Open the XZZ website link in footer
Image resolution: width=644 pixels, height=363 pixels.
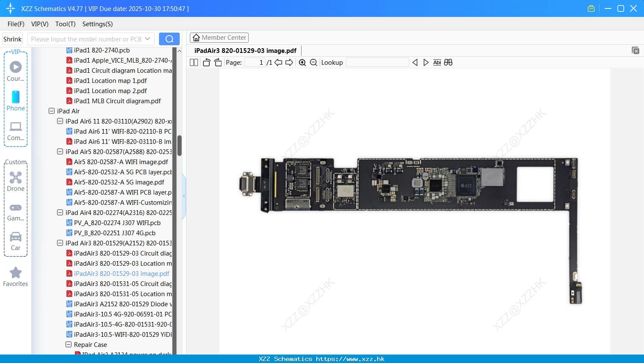coord(350,359)
